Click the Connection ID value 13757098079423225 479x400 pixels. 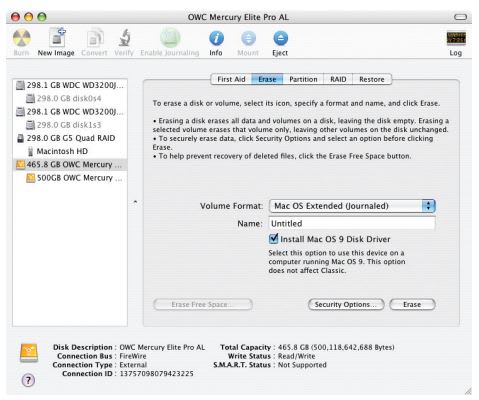click(x=156, y=374)
